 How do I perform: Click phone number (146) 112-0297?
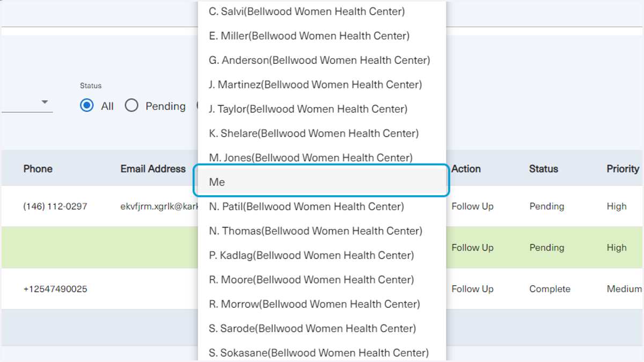click(55, 206)
